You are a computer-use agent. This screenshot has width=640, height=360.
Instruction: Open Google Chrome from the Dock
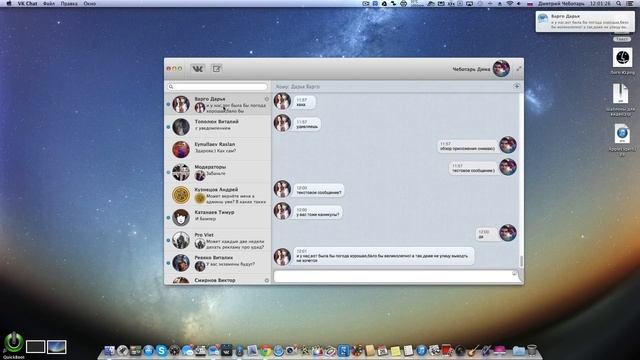(x=266, y=350)
